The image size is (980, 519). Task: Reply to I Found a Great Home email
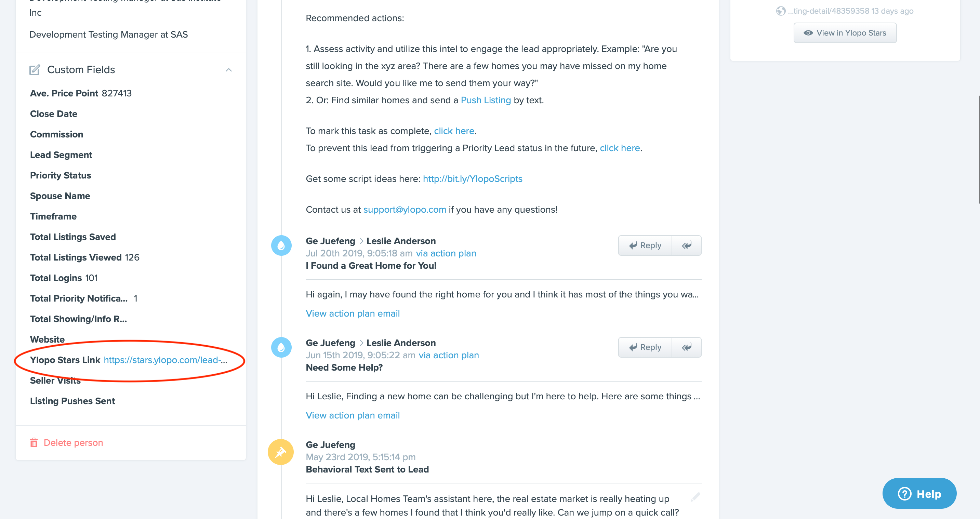click(x=645, y=245)
